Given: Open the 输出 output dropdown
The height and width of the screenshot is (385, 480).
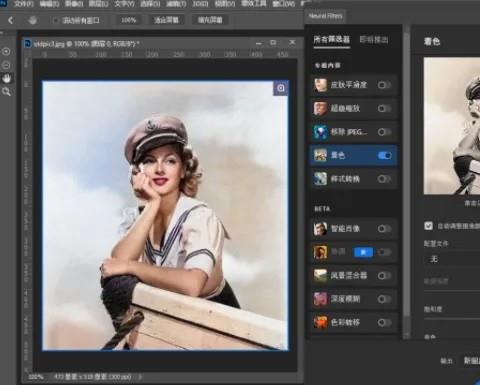Looking at the screenshot, I should point(471,361).
